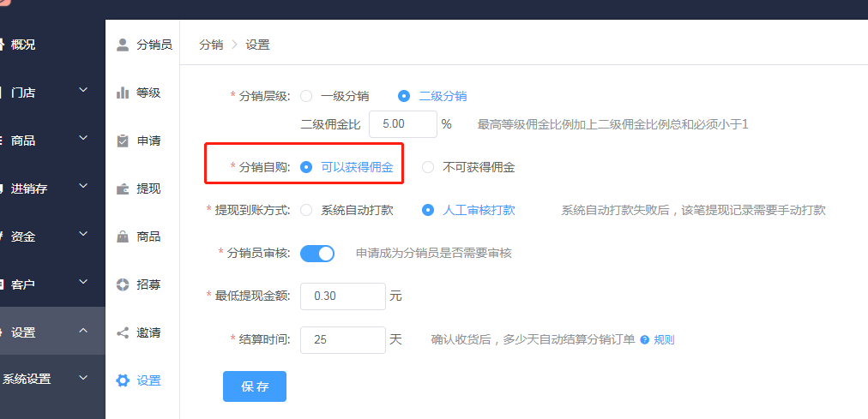Click the 提现 wallet icon
This screenshot has height=419, width=868.
[123, 189]
